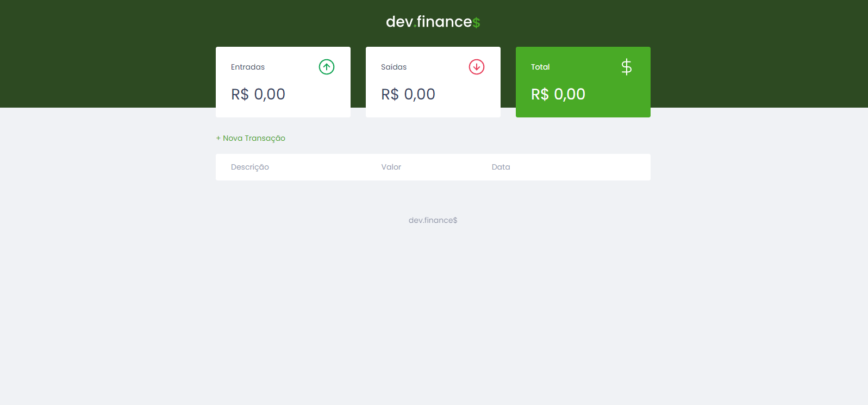Click the Total card label
The width and height of the screenshot is (868, 405).
(x=540, y=67)
